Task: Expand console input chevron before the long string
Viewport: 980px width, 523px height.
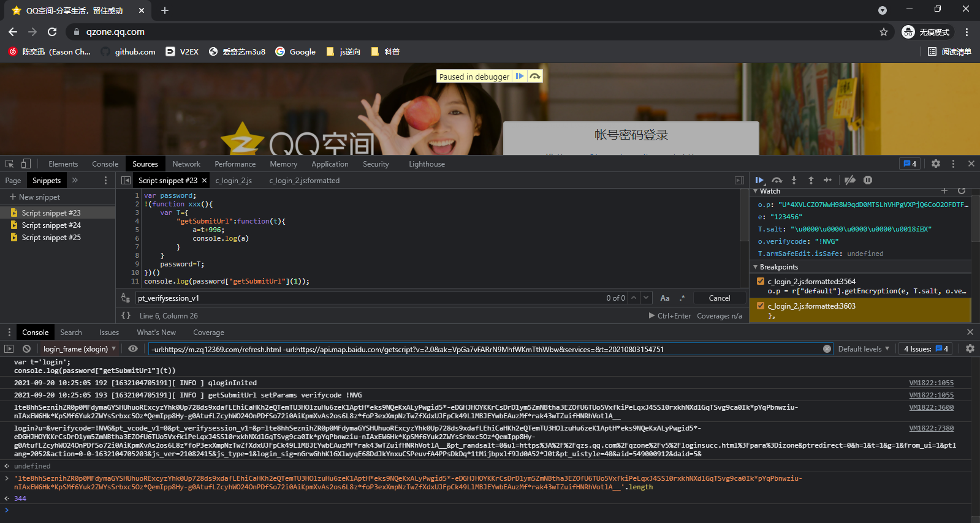Action: tap(7, 478)
